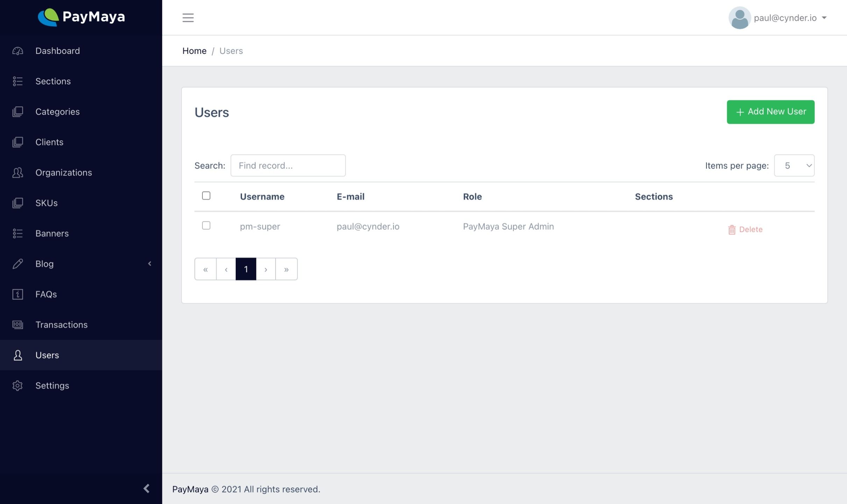
Task: Select all users with header checkbox
Action: (206, 196)
